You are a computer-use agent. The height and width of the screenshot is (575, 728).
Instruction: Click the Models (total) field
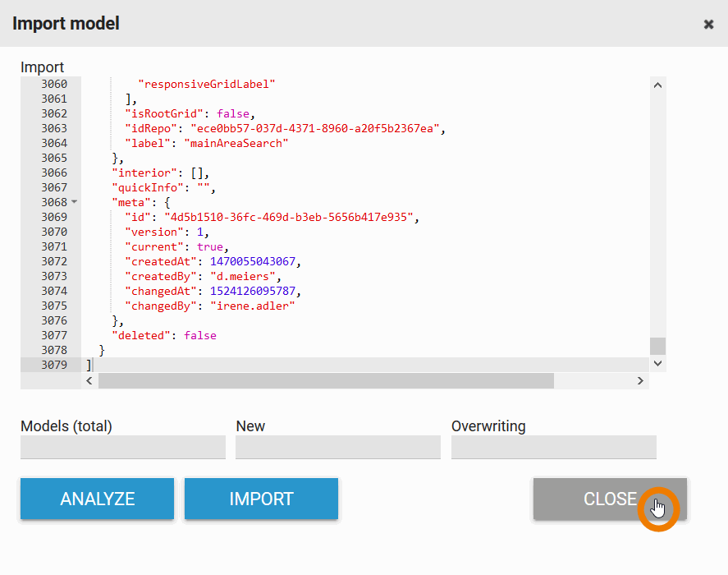[x=123, y=447]
